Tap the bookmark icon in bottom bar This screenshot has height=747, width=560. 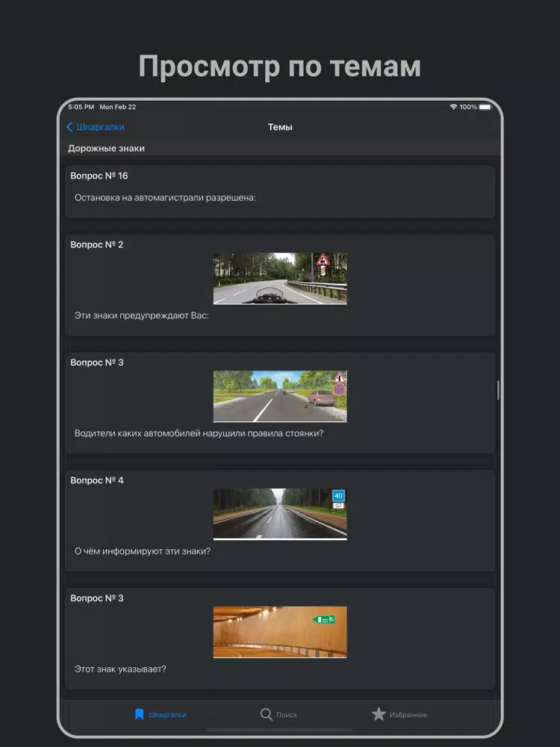(139, 715)
